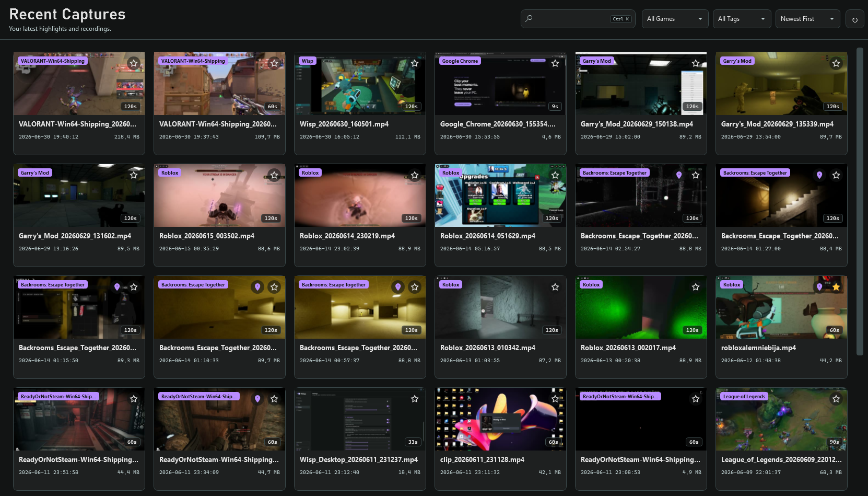Image resolution: width=868 pixels, height=496 pixels.
Task: Focus the search captures field
Action: click(578, 19)
